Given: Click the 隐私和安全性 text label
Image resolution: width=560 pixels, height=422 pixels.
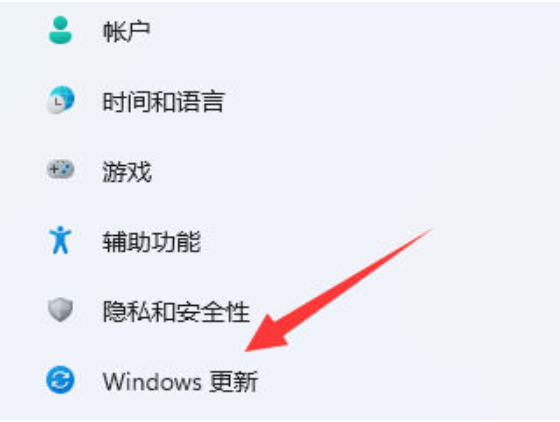Looking at the screenshot, I should coord(176,311).
